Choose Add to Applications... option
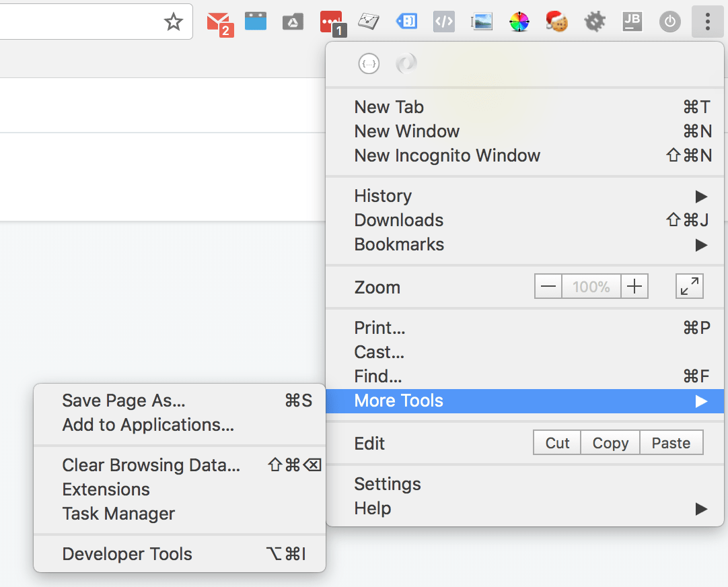This screenshot has height=587, width=728. 180,425
